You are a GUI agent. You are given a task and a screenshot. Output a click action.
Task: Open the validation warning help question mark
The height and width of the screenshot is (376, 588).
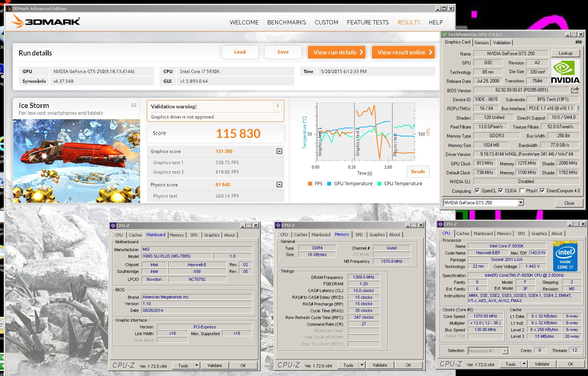click(278, 106)
